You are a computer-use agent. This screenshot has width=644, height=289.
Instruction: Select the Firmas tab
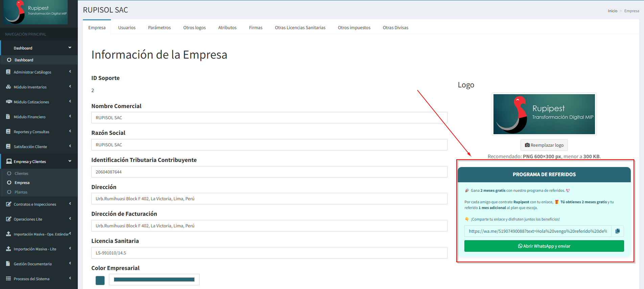coord(256,27)
